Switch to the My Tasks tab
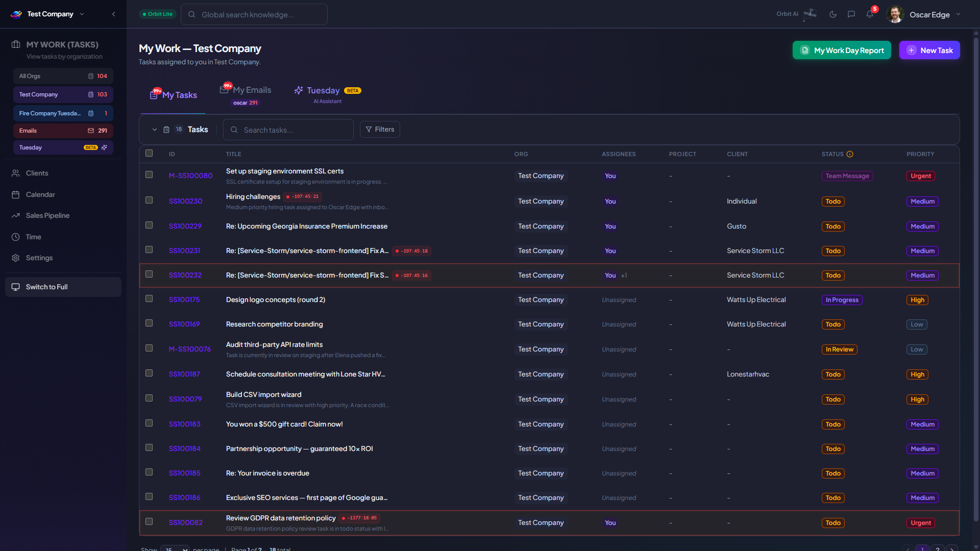The width and height of the screenshot is (980, 551). tap(174, 95)
